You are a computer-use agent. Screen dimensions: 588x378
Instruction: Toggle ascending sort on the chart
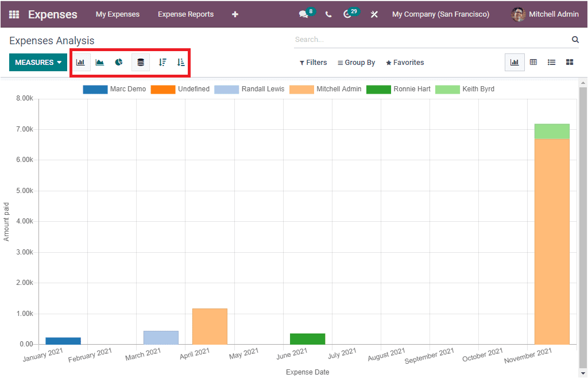(x=180, y=61)
